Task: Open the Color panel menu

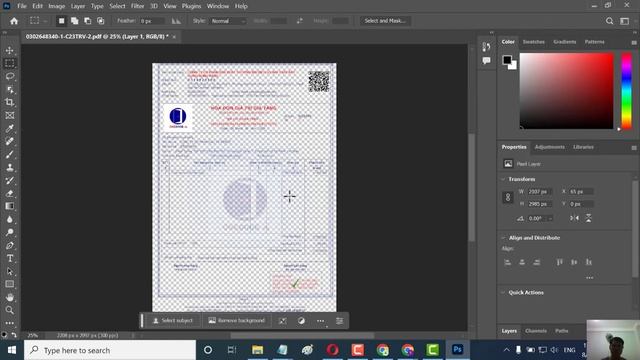Action: (x=633, y=42)
